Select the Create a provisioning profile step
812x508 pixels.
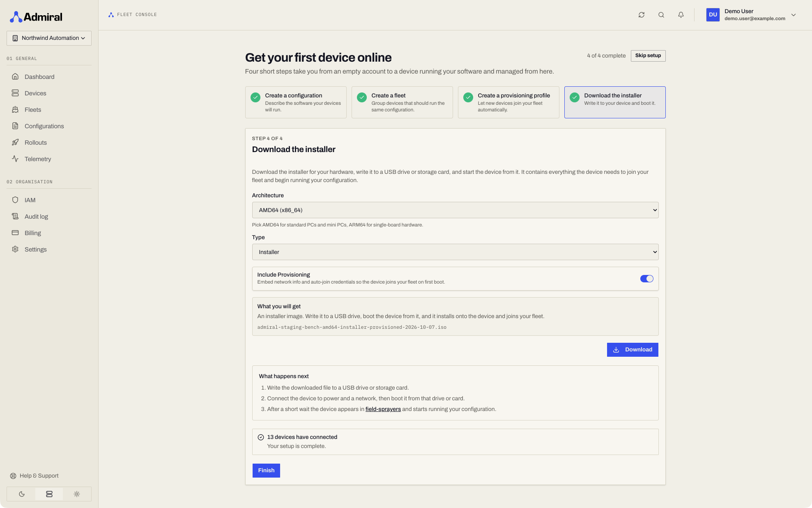click(508, 102)
